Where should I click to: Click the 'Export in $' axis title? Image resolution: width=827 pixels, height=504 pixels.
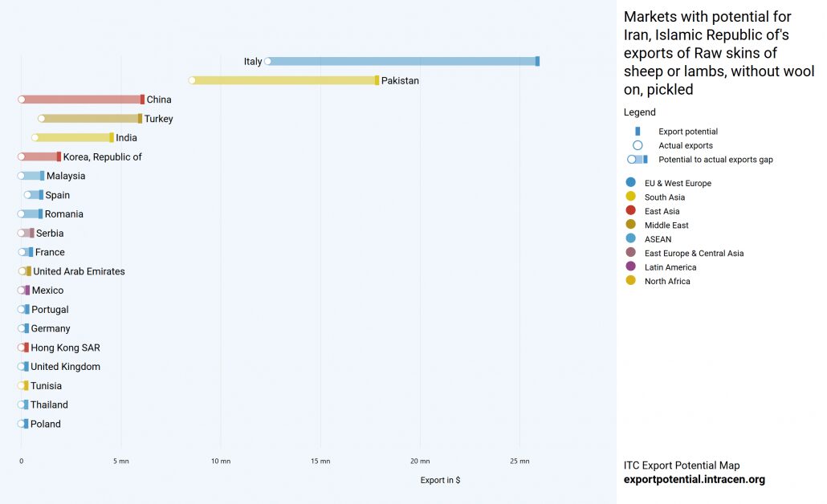point(441,480)
